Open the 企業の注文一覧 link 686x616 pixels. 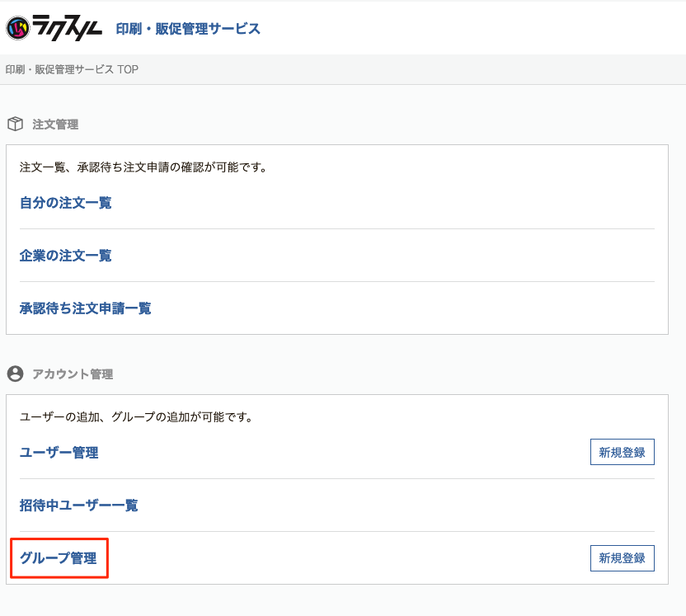[x=66, y=256]
